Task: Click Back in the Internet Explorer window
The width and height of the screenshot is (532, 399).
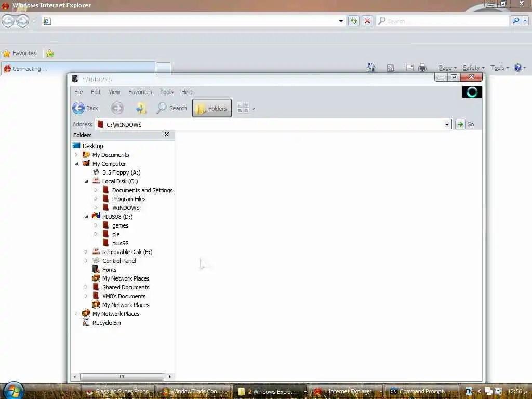Action: [x=8, y=21]
